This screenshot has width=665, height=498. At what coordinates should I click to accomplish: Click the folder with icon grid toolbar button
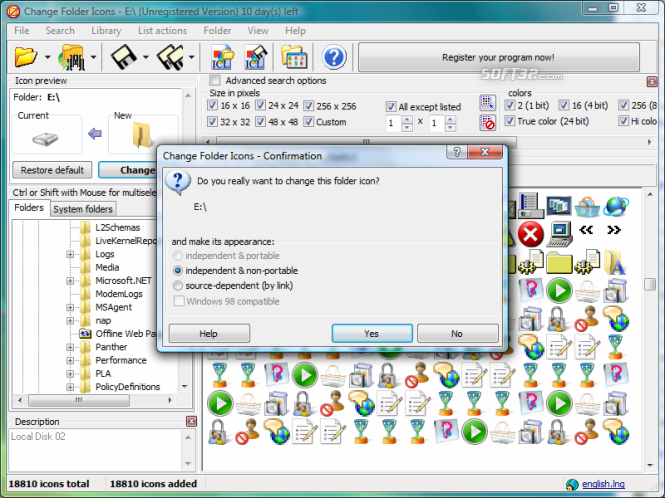pyautogui.click(x=294, y=57)
